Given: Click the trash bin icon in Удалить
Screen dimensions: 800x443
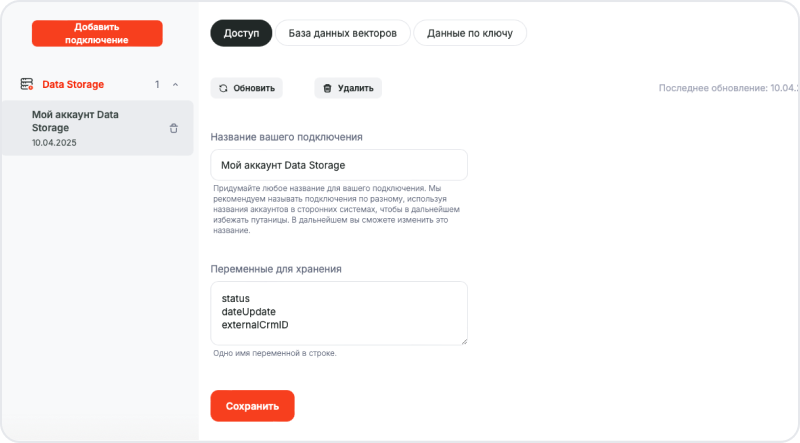Looking at the screenshot, I should click(x=327, y=88).
